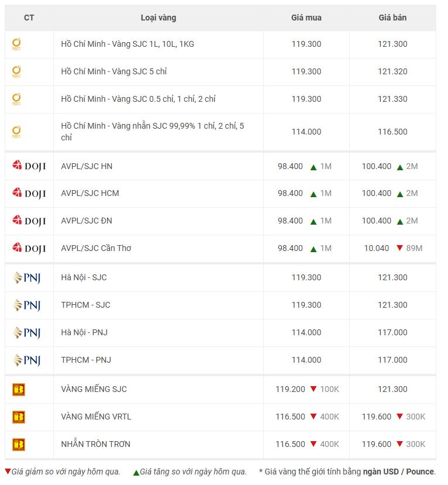Click SJC logo in 0.5 chỉ, 1 chỉ, 2 chỉ row

(16, 99)
